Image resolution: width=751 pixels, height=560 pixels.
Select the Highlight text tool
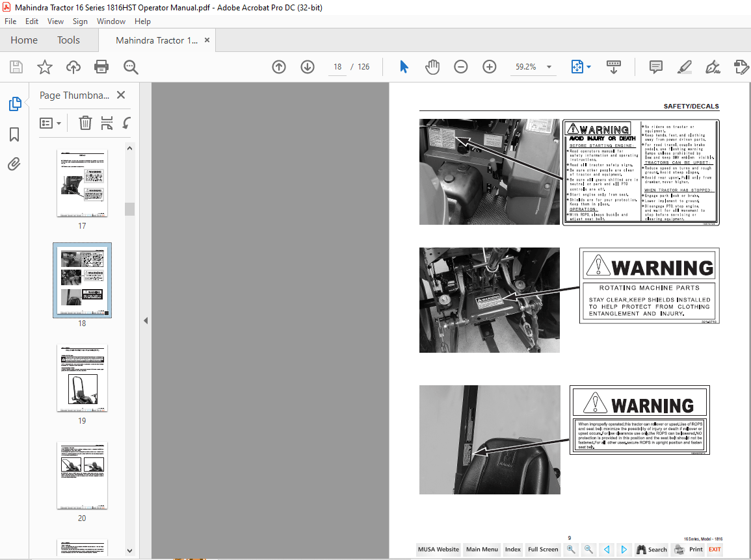pos(684,67)
